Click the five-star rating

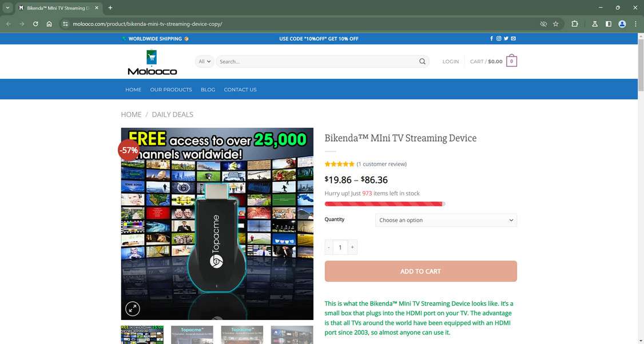click(339, 164)
